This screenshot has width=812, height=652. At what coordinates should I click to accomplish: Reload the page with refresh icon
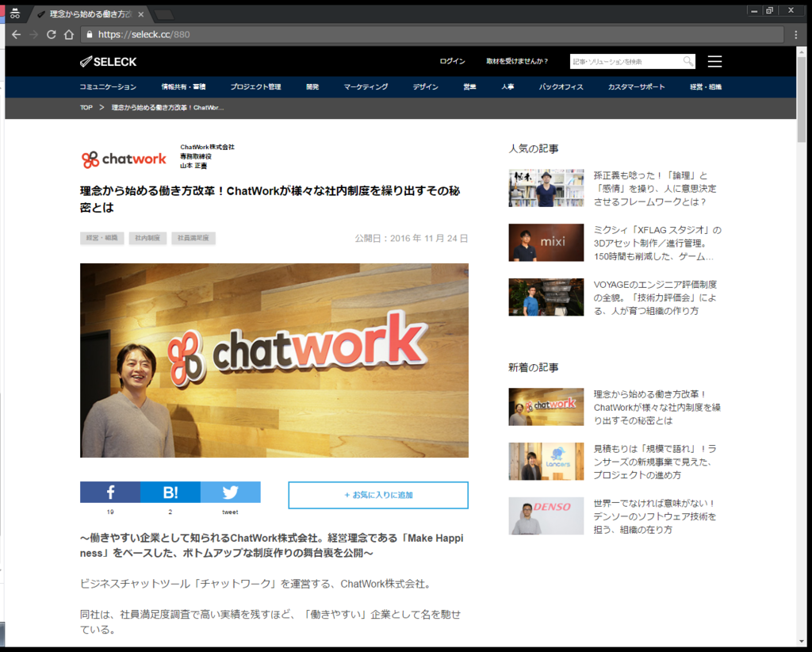[x=51, y=35]
